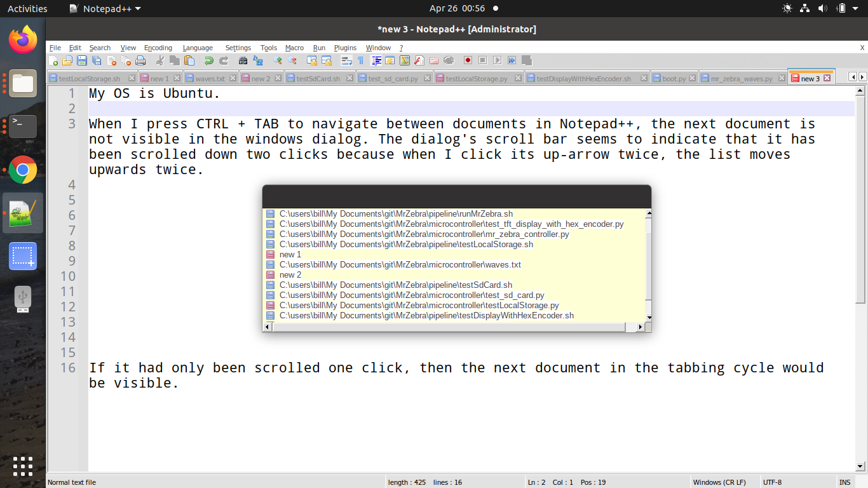Click the Save All toolbar icon
The width and height of the screenshot is (868, 488).
click(x=97, y=60)
